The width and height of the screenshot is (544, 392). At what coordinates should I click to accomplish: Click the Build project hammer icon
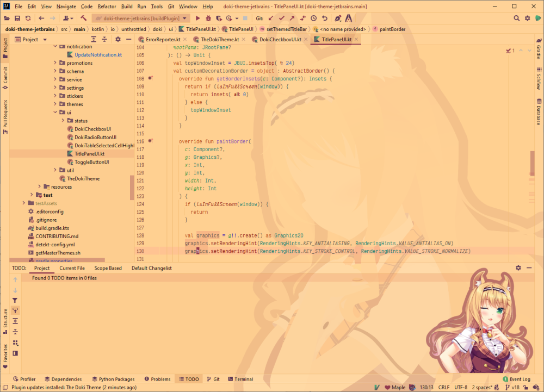coord(84,18)
